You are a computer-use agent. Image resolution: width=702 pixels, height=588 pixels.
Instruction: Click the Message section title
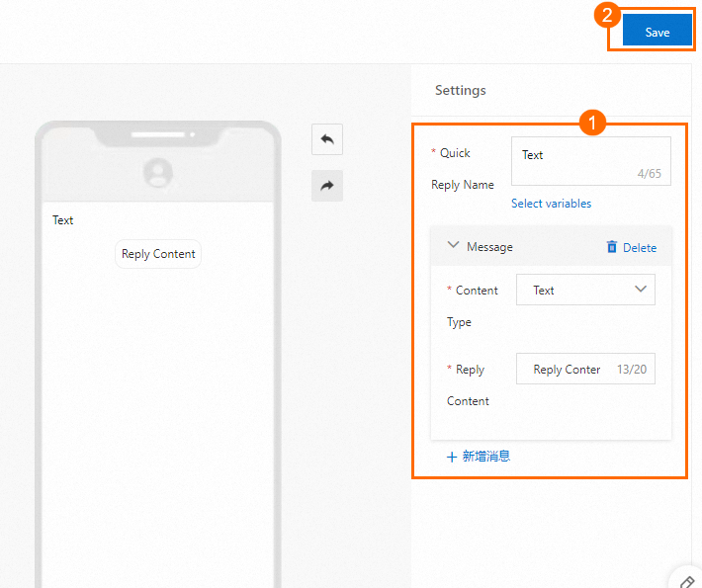pos(489,247)
